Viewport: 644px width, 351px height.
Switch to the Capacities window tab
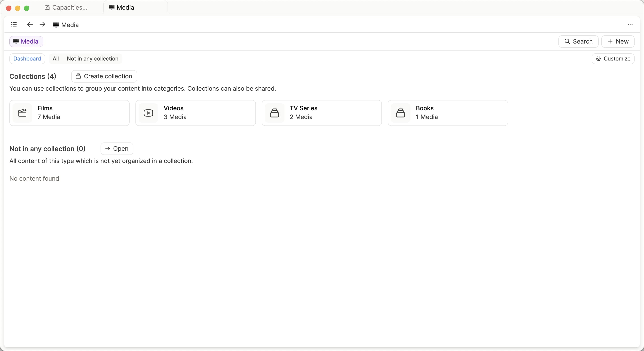click(x=66, y=8)
